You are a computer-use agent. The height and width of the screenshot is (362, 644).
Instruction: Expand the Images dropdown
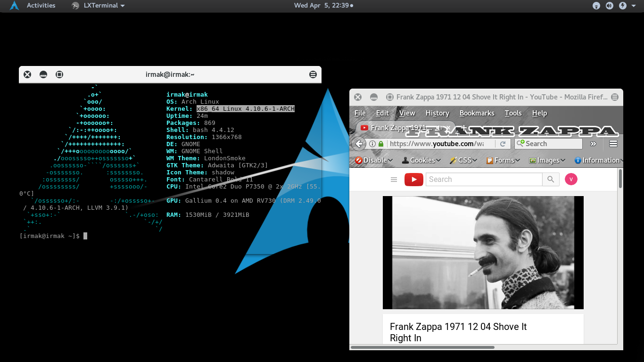tap(547, 160)
